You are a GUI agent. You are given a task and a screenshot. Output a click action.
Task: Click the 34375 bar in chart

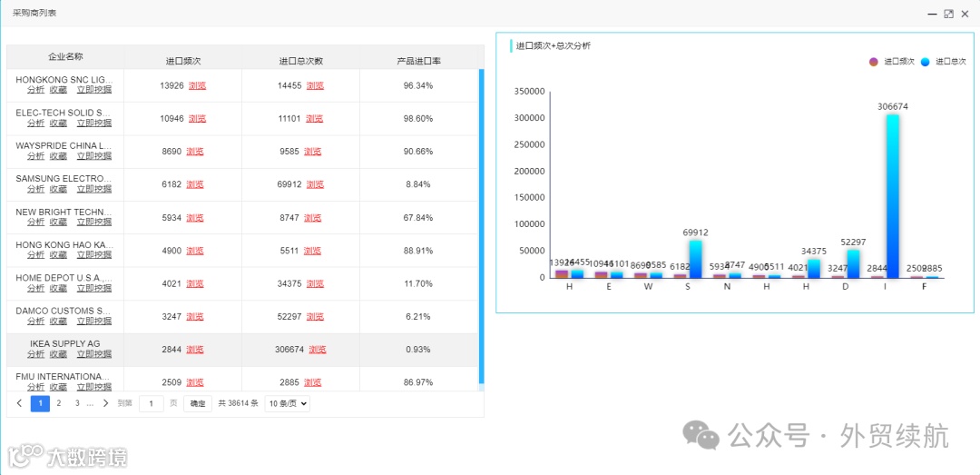point(814,269)
